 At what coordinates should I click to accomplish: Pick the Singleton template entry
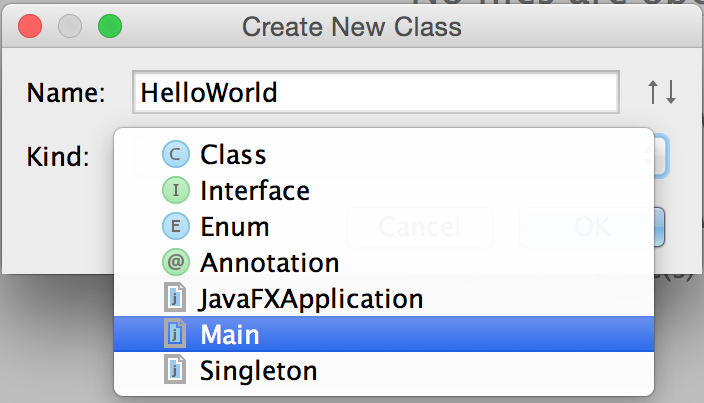(384, 371)
